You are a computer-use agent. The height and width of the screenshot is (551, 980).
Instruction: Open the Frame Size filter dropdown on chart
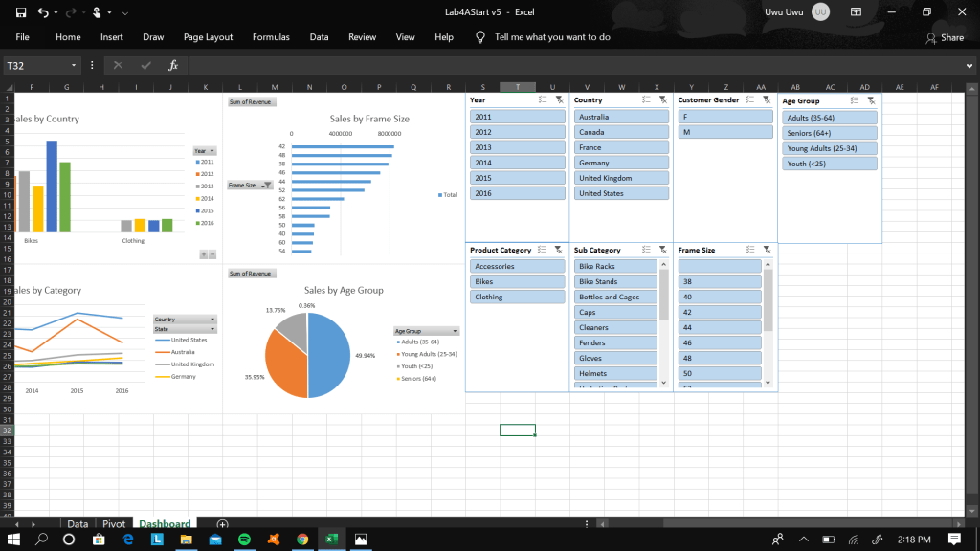coord(265,185)
